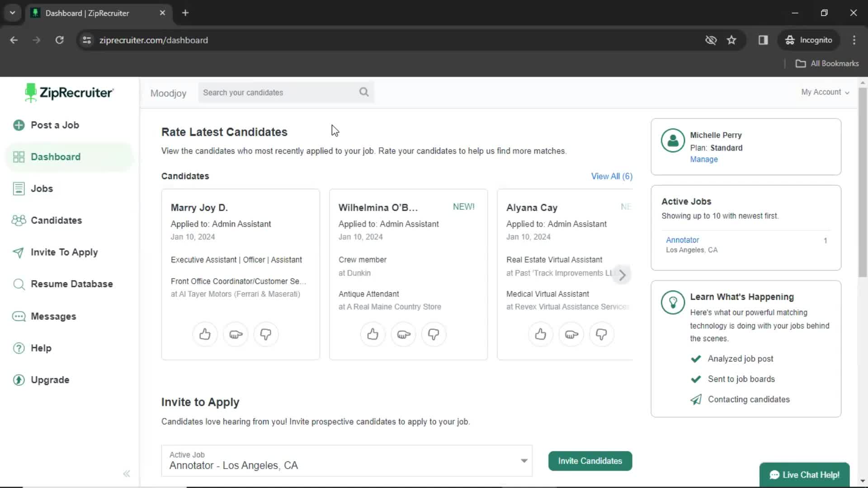Click the right arrow expander on candidate cards
This screenshot has width=868, height=488.
click(622, 273)
